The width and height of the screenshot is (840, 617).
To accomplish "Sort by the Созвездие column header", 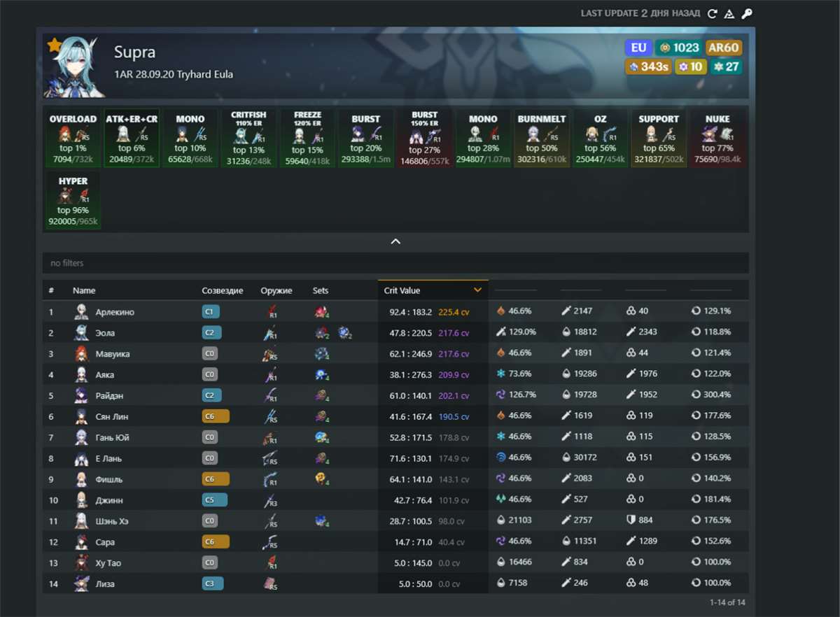I will click(222, 290).
